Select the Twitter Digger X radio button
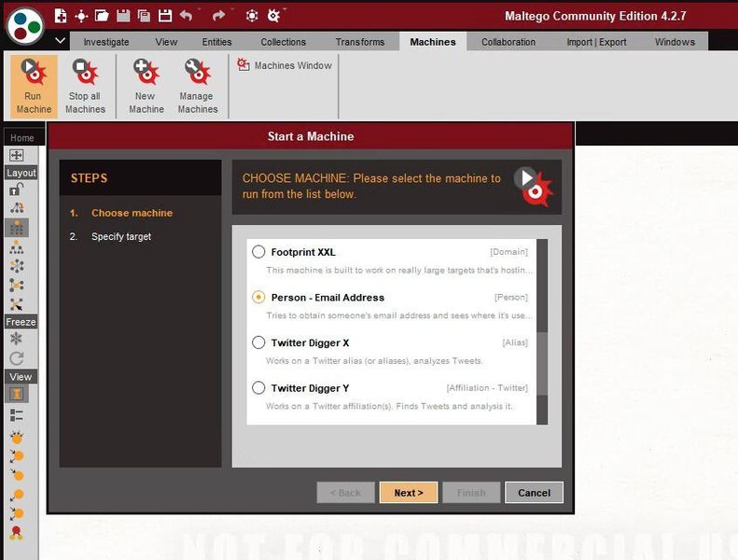This screenshot has height=560, width=738. pyautogui.click(x=258, y=343)
